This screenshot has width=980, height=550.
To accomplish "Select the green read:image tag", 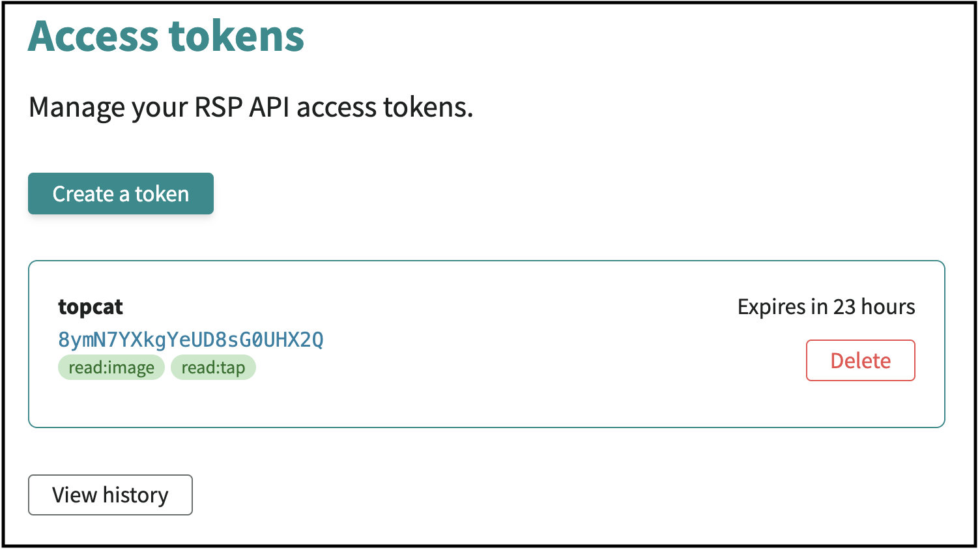I will tap(111, 368).
